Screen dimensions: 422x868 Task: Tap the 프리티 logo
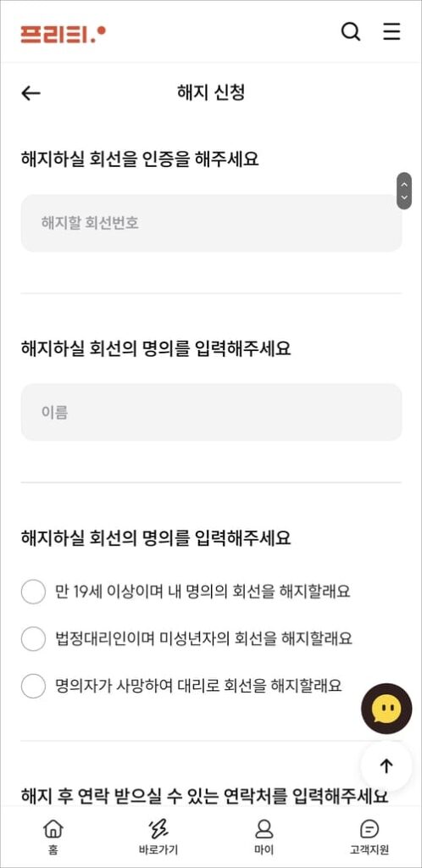pyautogui.click(x=63, y=34)
